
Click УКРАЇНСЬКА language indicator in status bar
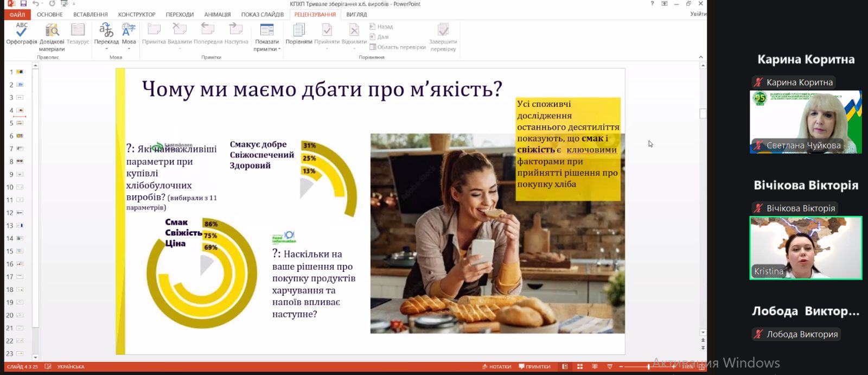click(71, 367)
